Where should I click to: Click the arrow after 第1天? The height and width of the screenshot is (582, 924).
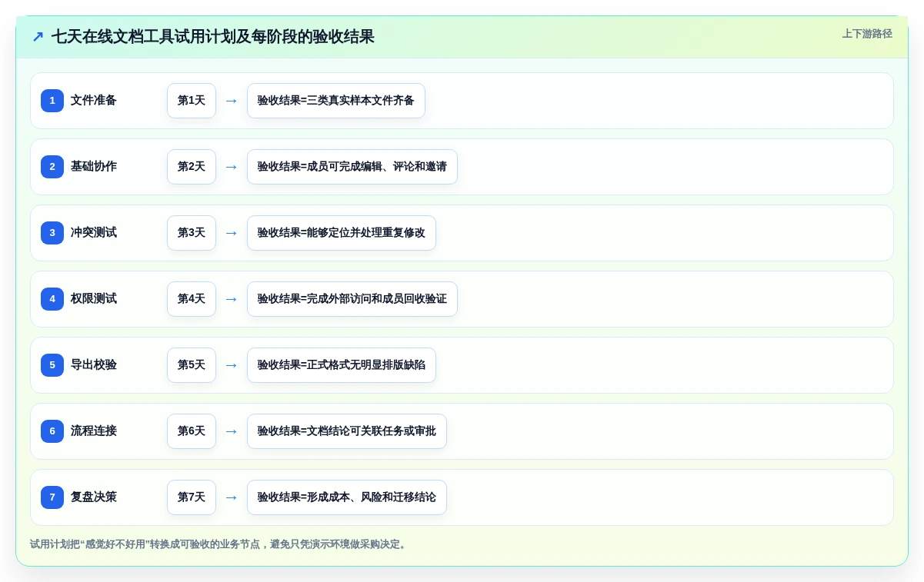[x=232, y=101]
